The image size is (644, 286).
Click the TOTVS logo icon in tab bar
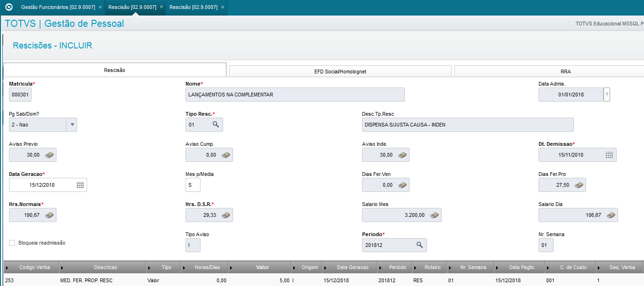point(8,8)
